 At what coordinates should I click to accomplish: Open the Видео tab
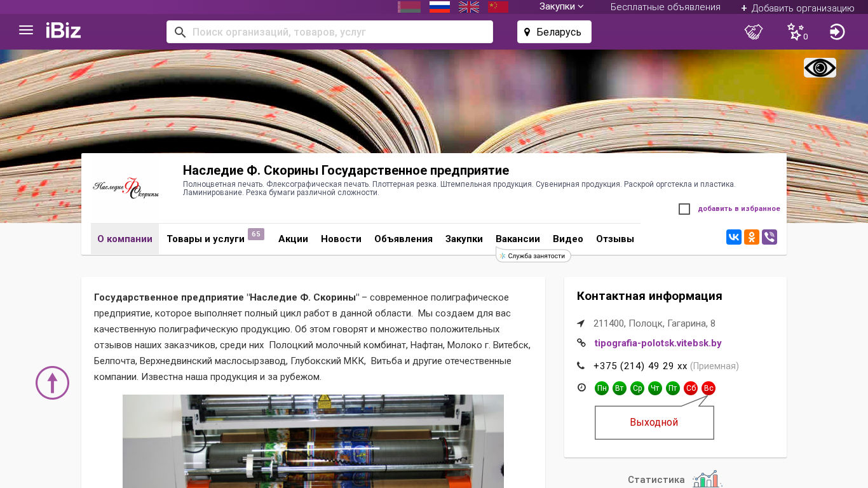[x=568, y=239]
